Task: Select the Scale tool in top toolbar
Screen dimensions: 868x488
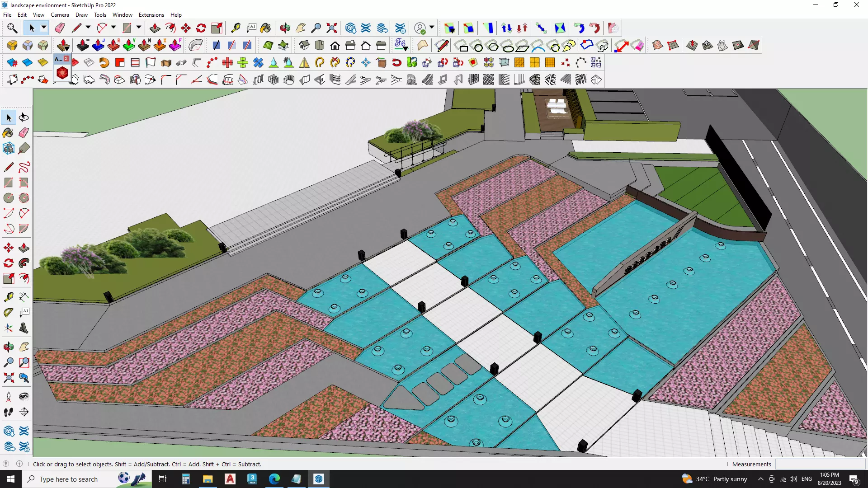Action: [x=217, y=28]
